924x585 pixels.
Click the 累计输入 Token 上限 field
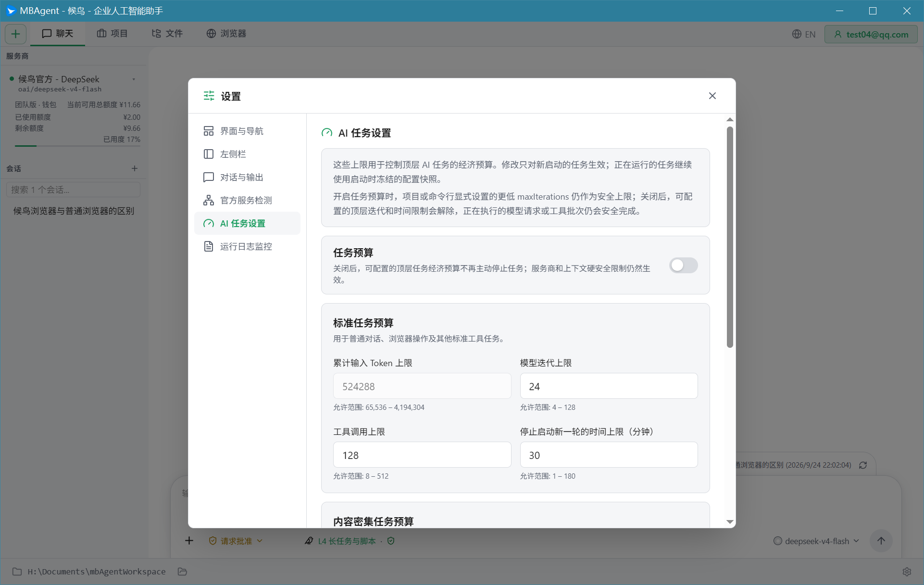tap(422, 386)
